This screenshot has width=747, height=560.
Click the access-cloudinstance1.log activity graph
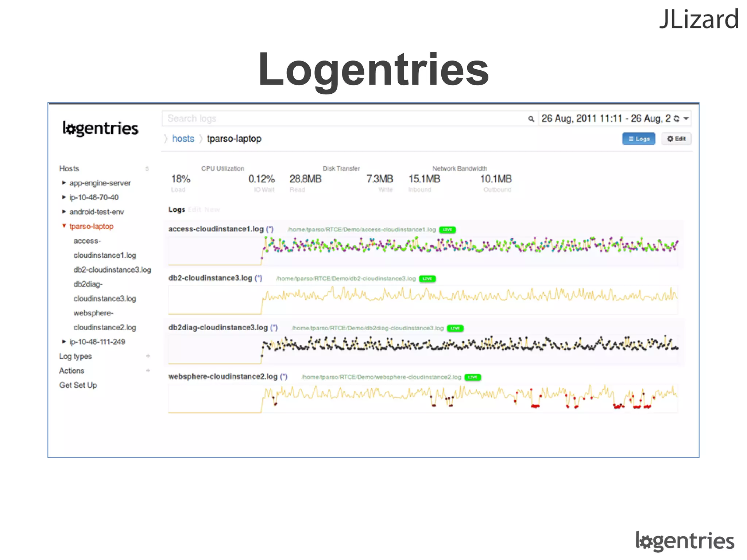[x=423, y=250]
